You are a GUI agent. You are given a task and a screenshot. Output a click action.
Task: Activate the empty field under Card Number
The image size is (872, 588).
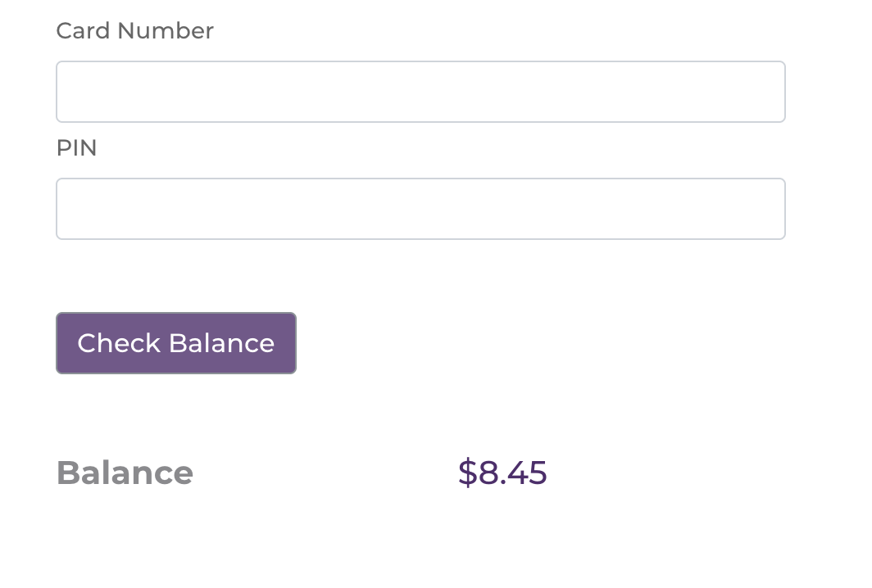(420, 92)
